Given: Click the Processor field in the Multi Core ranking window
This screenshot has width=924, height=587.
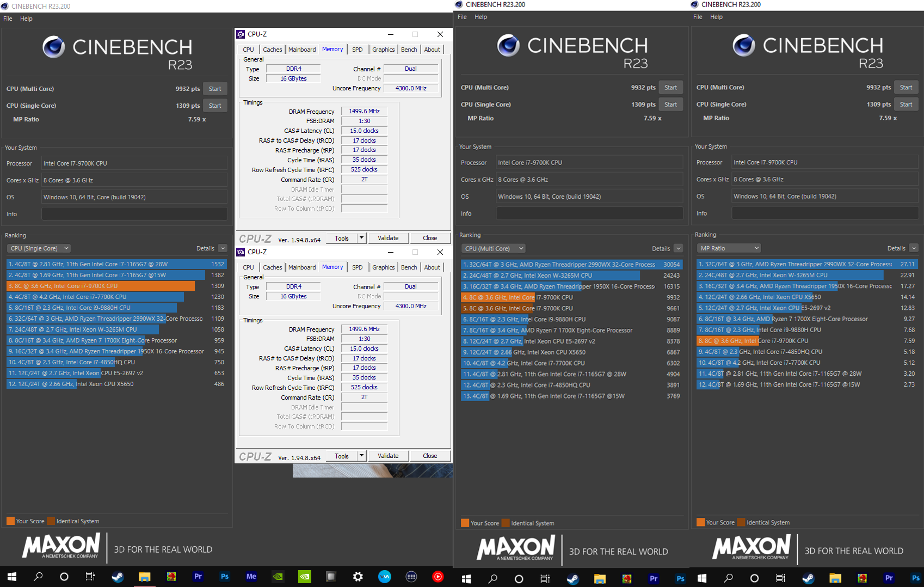Looking at the screenshot, I should (x=589, y=162).
